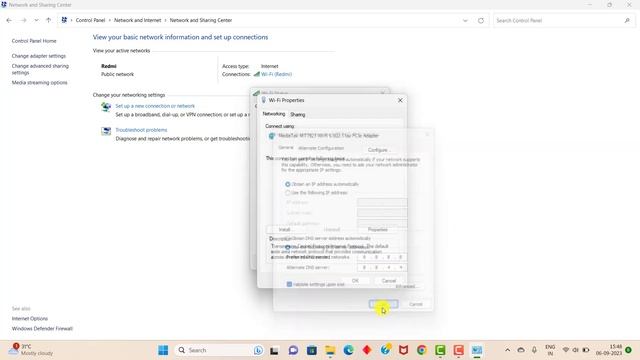Click the search magnifier icon in Control Panel

tap(627, 20)
